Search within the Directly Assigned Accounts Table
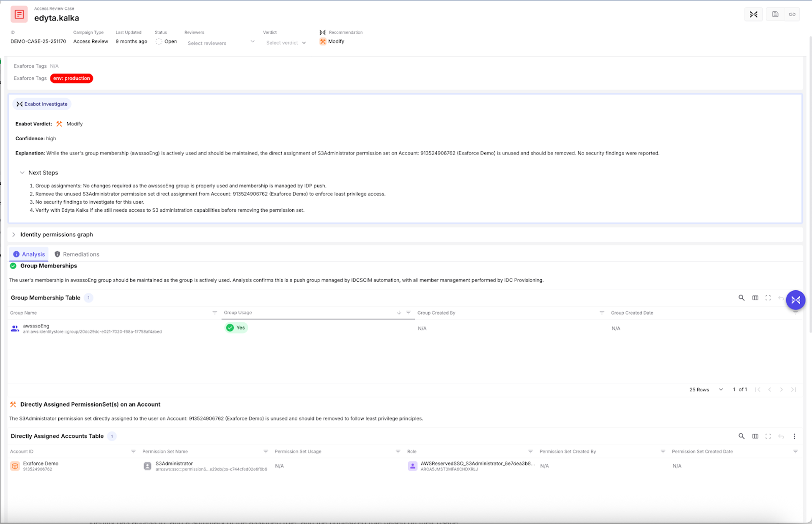Image resolution: width=812 pixels, height=524 pixels. tap(741, 436)
